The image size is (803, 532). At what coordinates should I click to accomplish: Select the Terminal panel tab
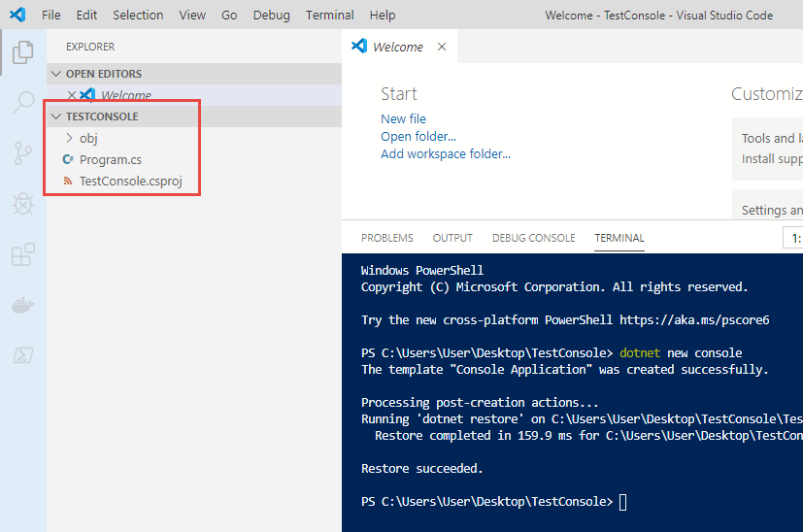[x=619, y=238]
